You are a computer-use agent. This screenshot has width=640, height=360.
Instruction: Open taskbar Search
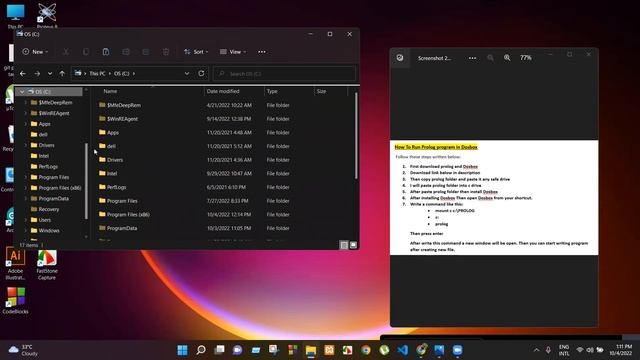[x=201, y=350]
